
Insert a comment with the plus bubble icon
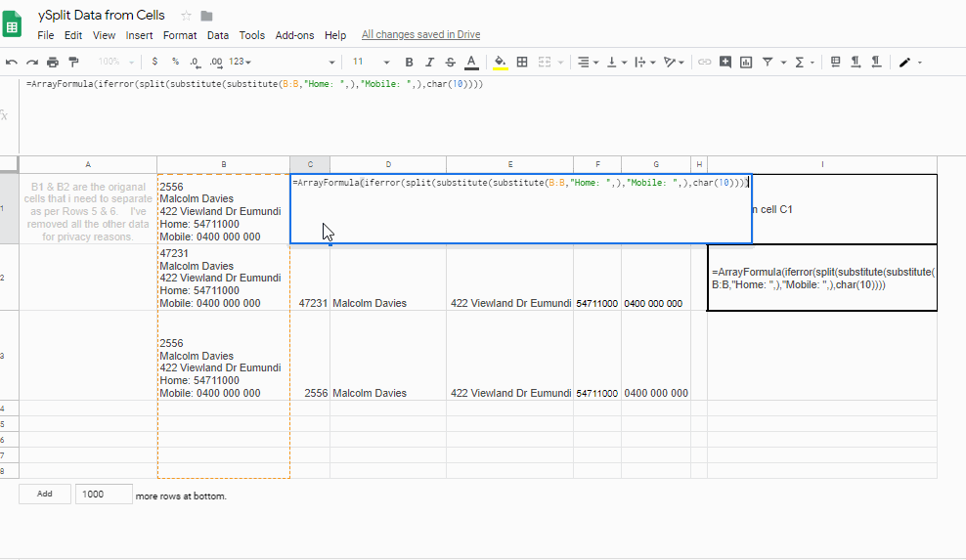(725, 62)
